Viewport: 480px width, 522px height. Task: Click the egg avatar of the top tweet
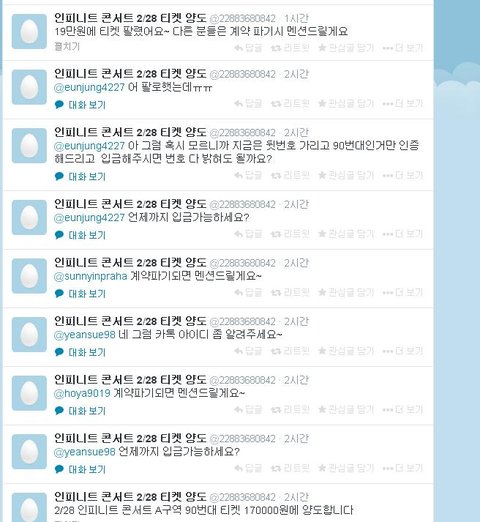tap(29, 32)
